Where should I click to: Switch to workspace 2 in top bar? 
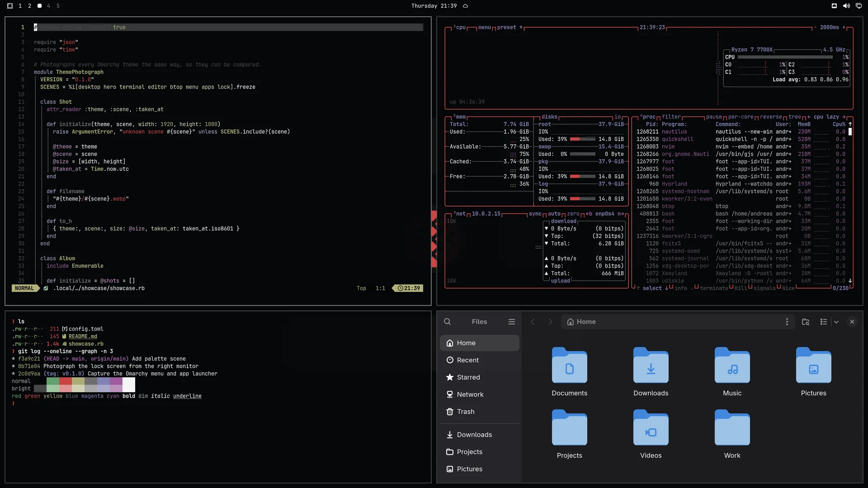pos(30,6)
